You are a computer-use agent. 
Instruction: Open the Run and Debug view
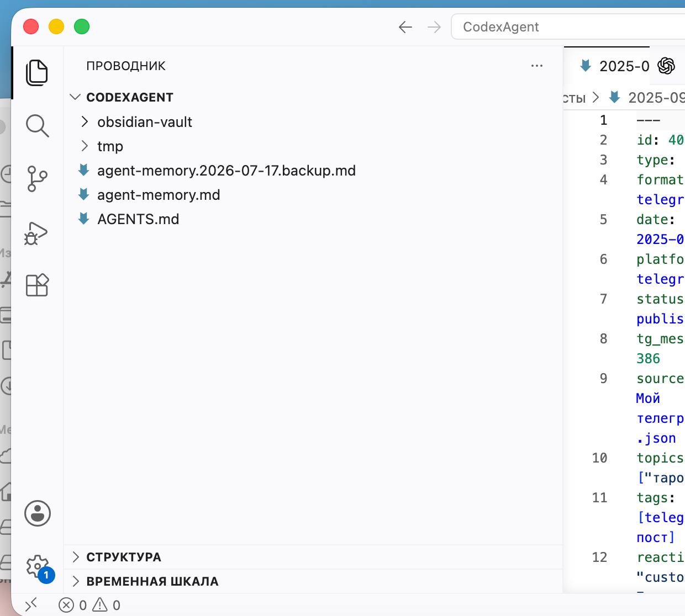tap(37, 232)
